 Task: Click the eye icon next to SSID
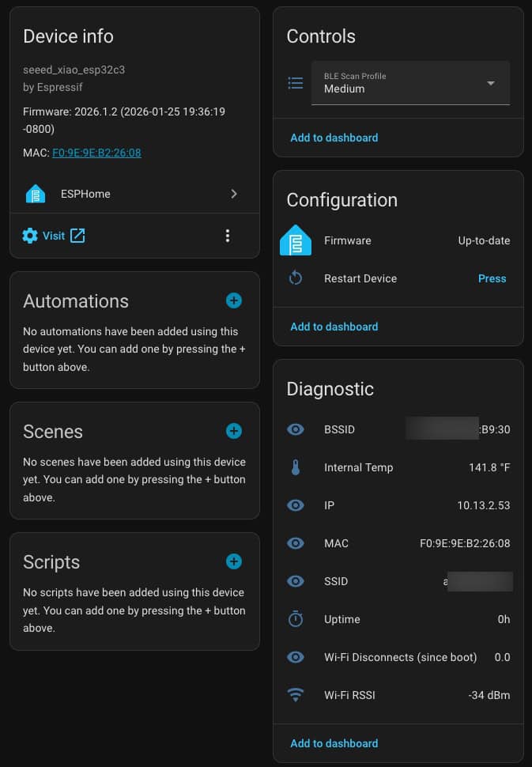click(x=296, y=581)
